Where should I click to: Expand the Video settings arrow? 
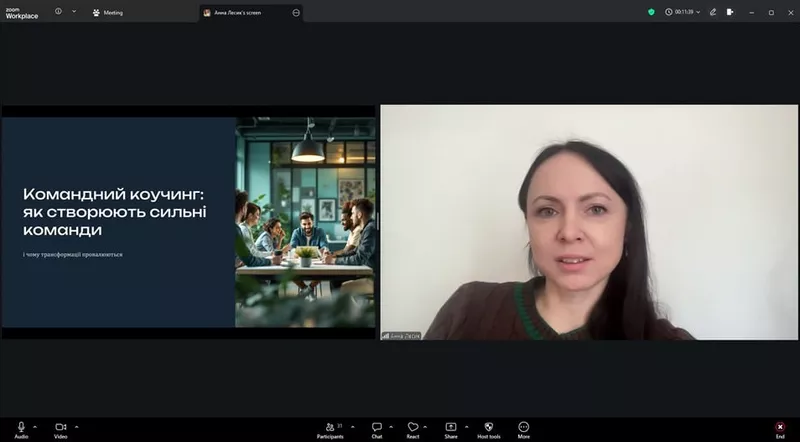coord(76,426)
